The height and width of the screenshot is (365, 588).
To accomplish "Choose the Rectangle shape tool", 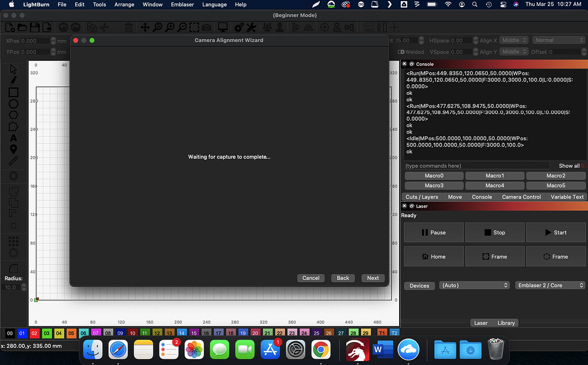I will 13,93.
